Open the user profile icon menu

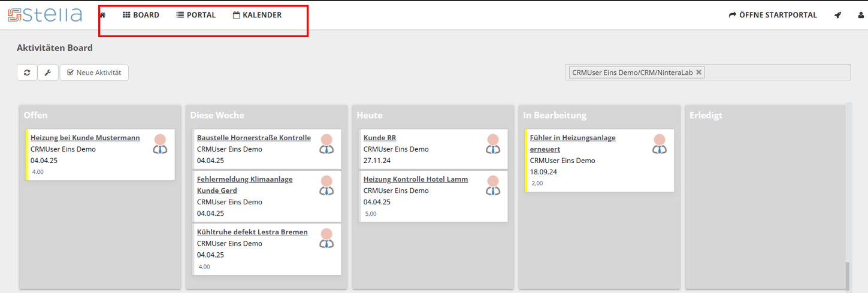click(861, 15)
